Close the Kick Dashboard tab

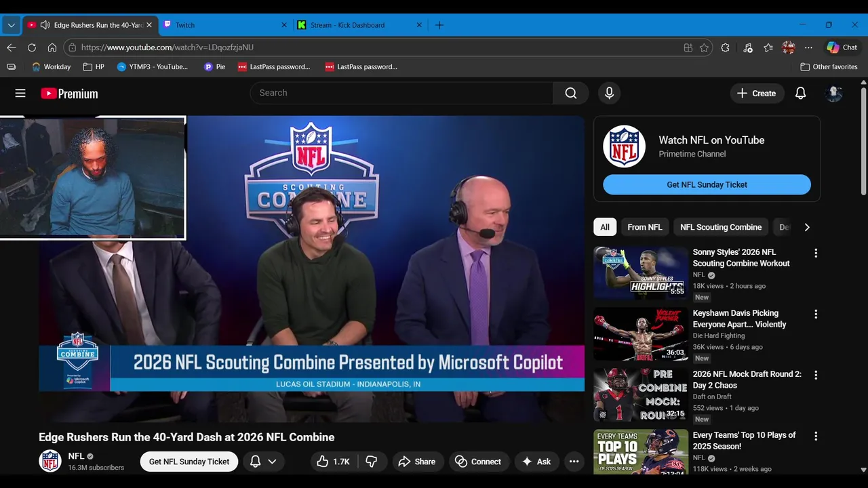[419, 25]
